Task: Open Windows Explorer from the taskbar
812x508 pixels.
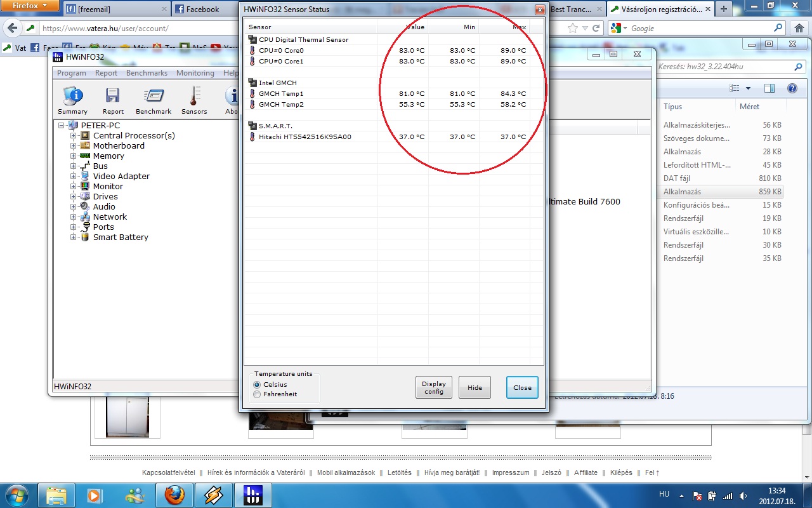Action: [x=56, y=495]
